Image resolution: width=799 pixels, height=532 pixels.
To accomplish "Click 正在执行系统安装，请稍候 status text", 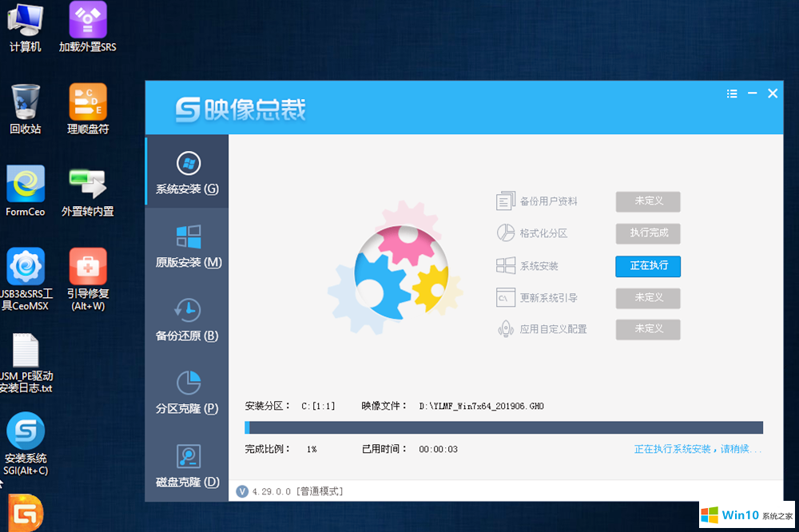I will pyautogui.click(x=698, y=449).
